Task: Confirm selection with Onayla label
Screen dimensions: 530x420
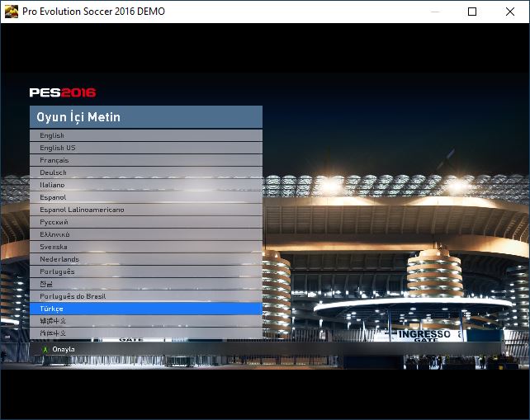Action: [64, 349]
